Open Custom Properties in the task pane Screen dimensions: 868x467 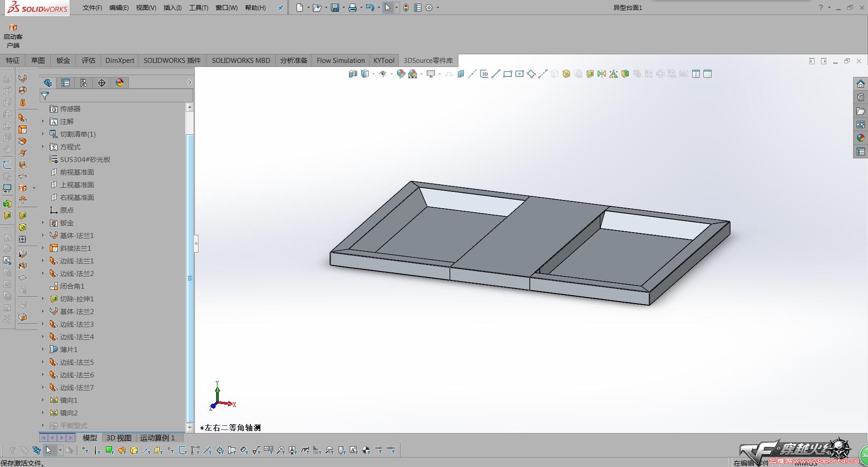(861, 152)
